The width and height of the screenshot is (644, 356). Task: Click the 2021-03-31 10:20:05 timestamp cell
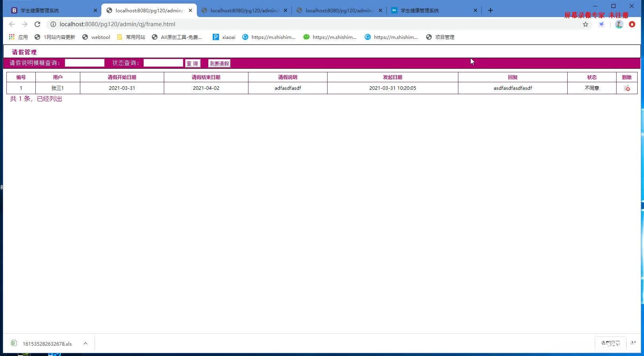point(393,88)
